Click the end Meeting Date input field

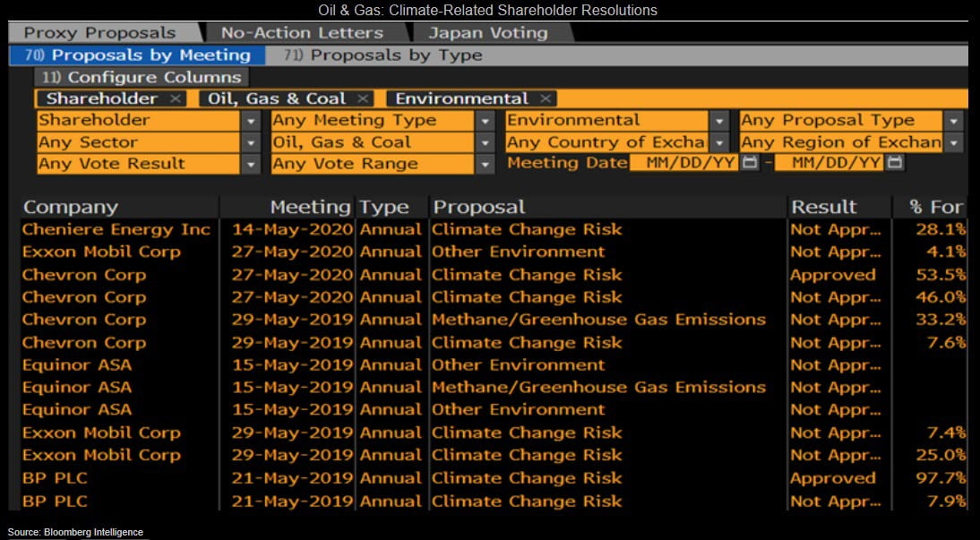click(830, 163)
